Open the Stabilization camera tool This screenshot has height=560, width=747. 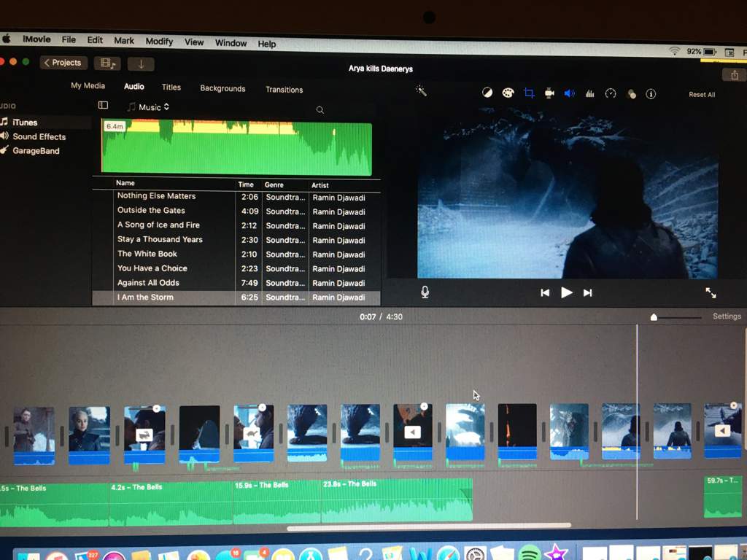(x=549, y=93)
